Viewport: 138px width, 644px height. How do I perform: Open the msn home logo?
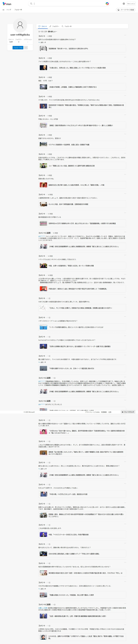(x=7, y=4)
